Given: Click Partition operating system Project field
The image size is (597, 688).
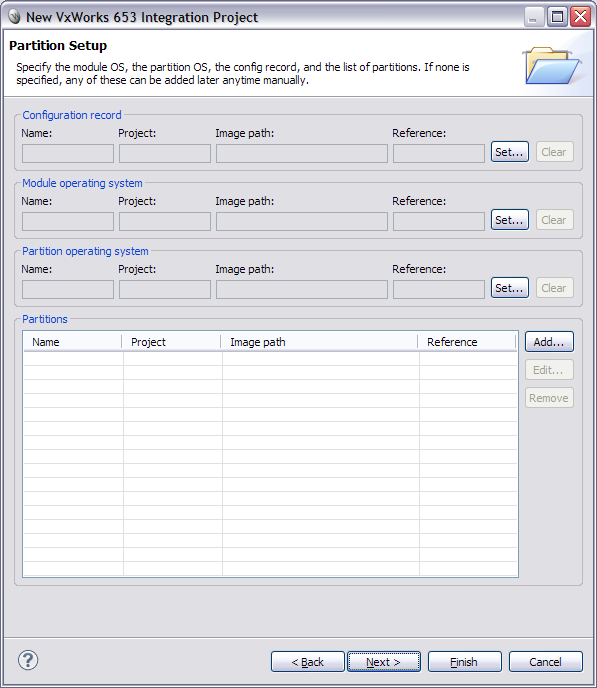Looking at the screenshot, I should pyautogui.click(x=165, y=290).
